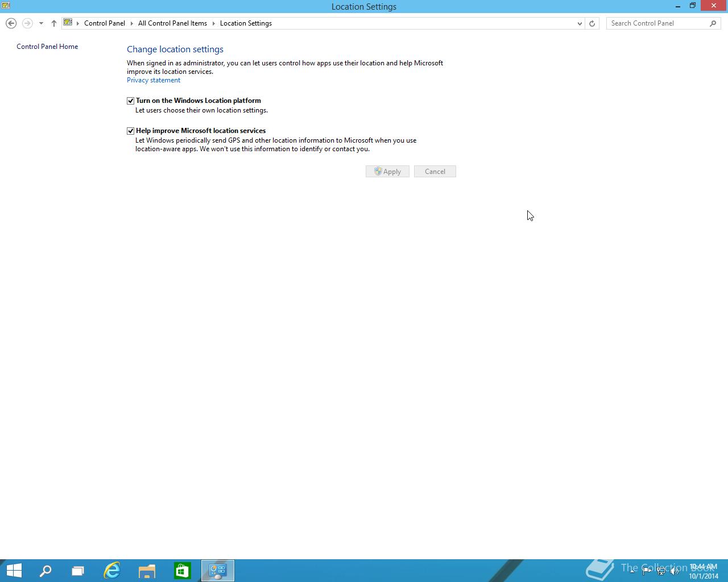Screen dimensions: 728x582
Task: Click the Control Panel taskbar button
Action: point(218,571)
